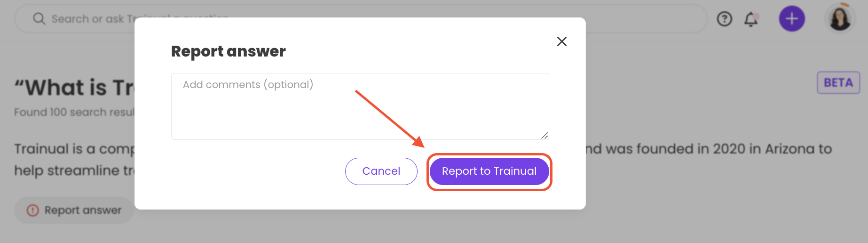
Task: Open the user profile avatar
Action: 840,19
